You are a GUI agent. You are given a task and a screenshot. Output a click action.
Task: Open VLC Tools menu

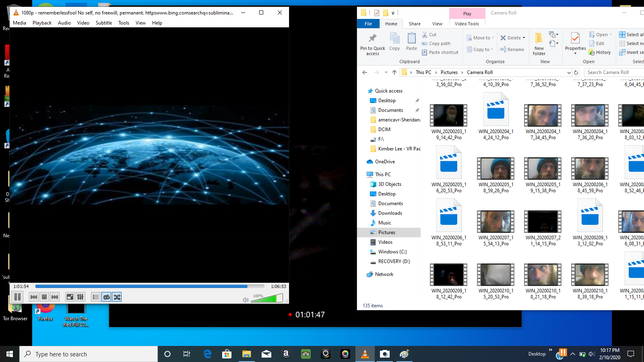pyautogui.click(x=124, y=23)
